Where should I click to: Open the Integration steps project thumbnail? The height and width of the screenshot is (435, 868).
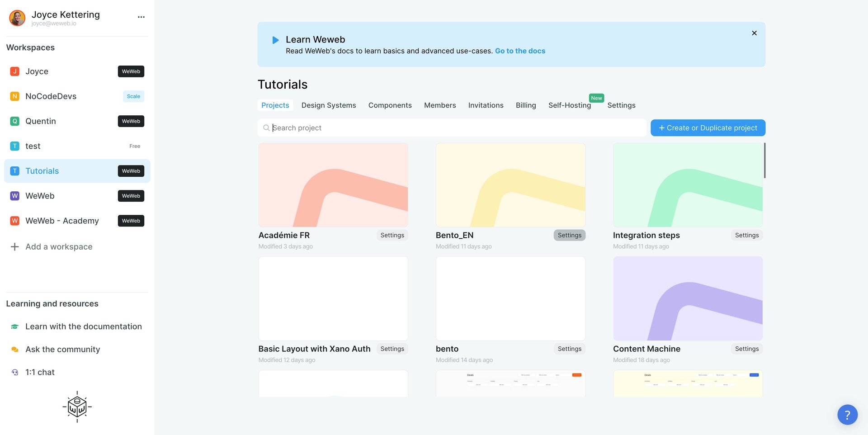(x=688, y=185)
